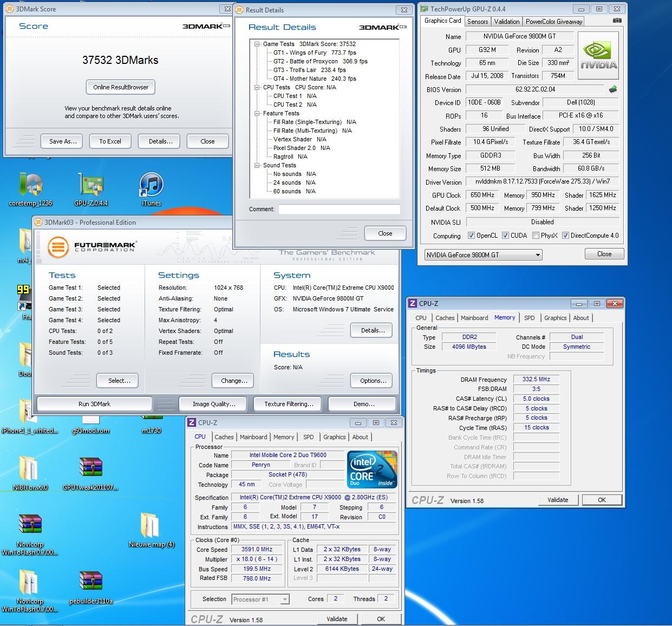Image resolution: width=672 pixels, height=626 pixels.
Task: Collapse the Sound Tests tree node
Action: point(257,165)
